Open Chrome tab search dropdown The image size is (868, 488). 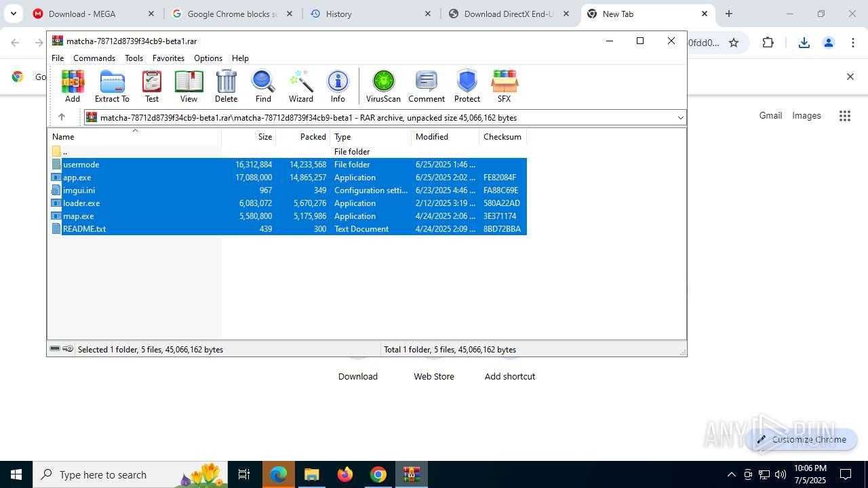[14, 14]
